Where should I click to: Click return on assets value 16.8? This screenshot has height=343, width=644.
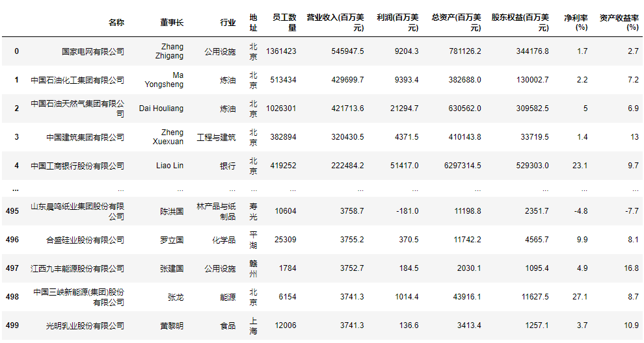[631, 268]
